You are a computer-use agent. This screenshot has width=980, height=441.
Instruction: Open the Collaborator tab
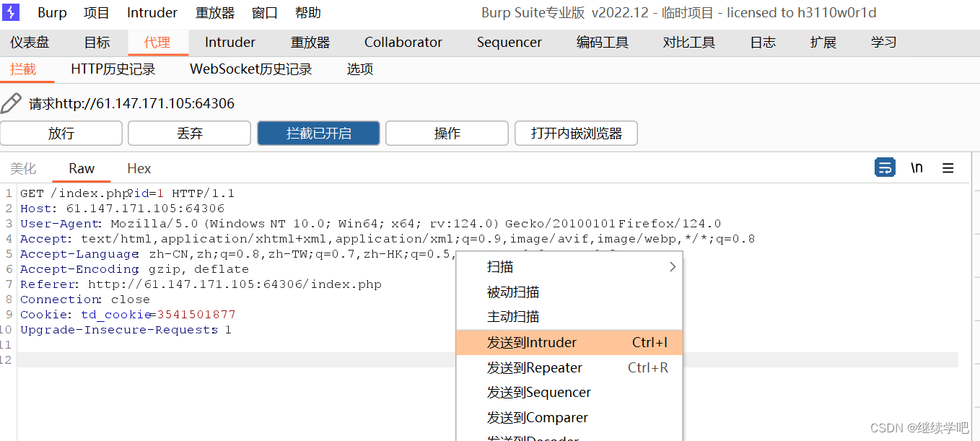click(403, 43)
